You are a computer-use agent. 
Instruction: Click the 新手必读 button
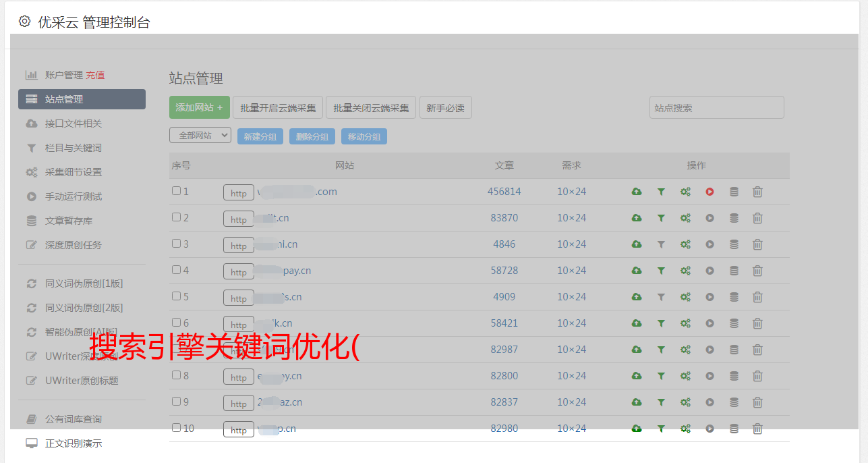[x=445, y=107]
